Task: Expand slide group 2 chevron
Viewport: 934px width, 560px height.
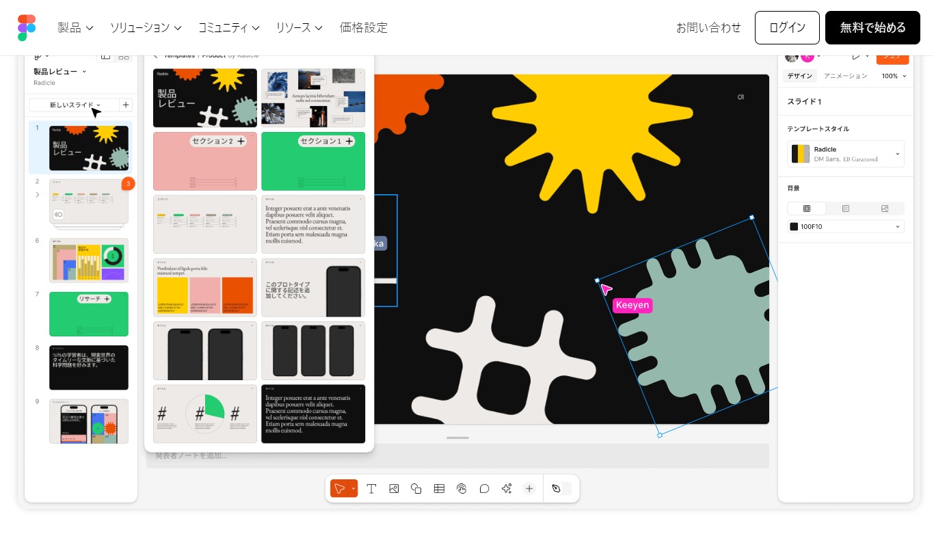Action: (x=38, y=195)
